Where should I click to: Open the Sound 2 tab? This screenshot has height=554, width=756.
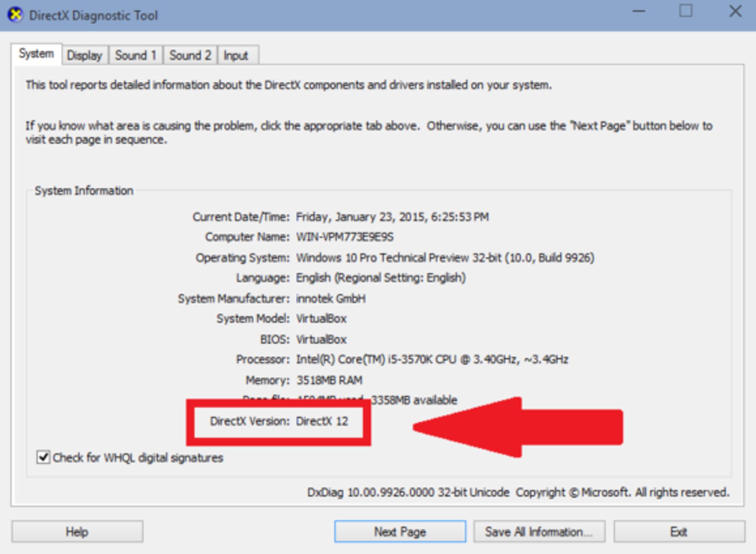(190, 55)
